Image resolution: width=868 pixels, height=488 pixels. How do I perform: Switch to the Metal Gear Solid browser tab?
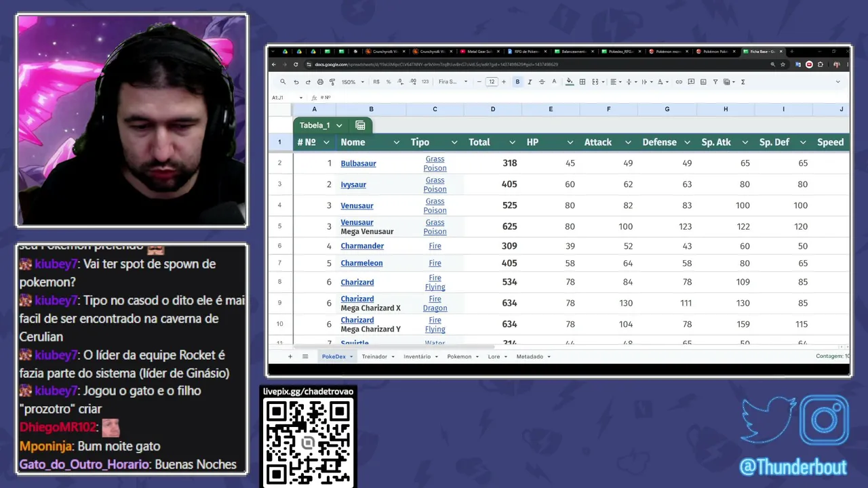(x=479, y=52)
